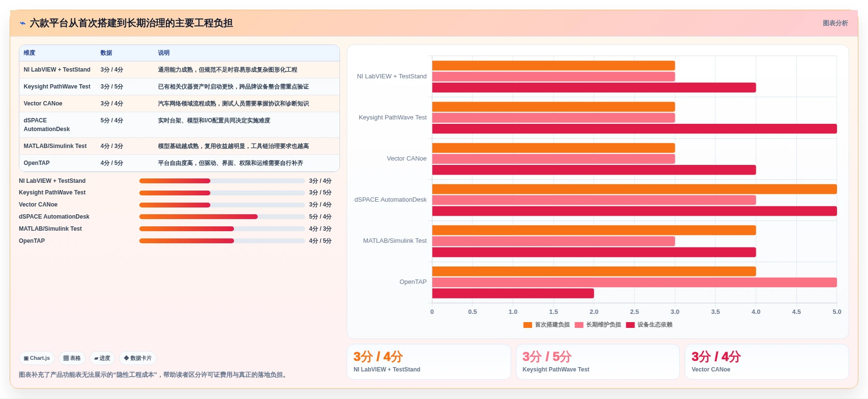Click the dSPACE AutomationDesk progress bar

[222, 217]
